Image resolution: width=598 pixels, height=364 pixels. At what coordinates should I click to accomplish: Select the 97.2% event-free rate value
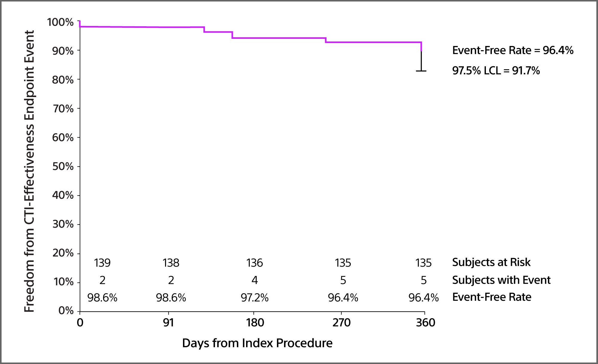(x=254, y=298)
